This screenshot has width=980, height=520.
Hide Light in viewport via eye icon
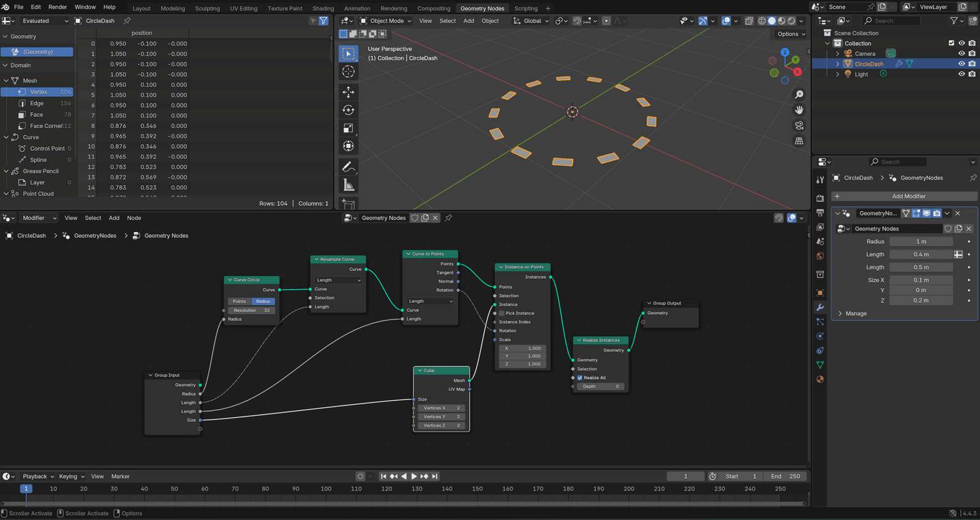[962, 74]
